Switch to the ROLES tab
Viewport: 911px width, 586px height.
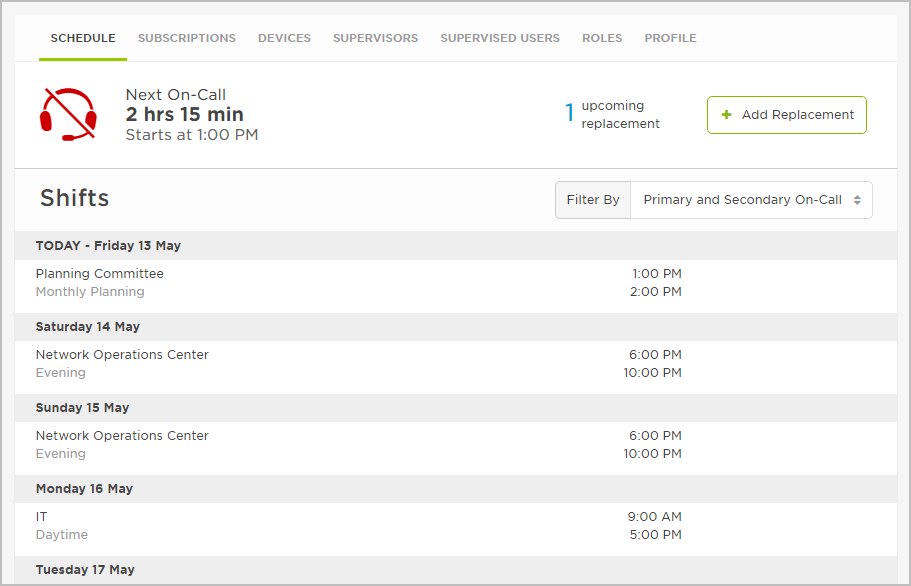pyautogui.click(x=602, y=38)
